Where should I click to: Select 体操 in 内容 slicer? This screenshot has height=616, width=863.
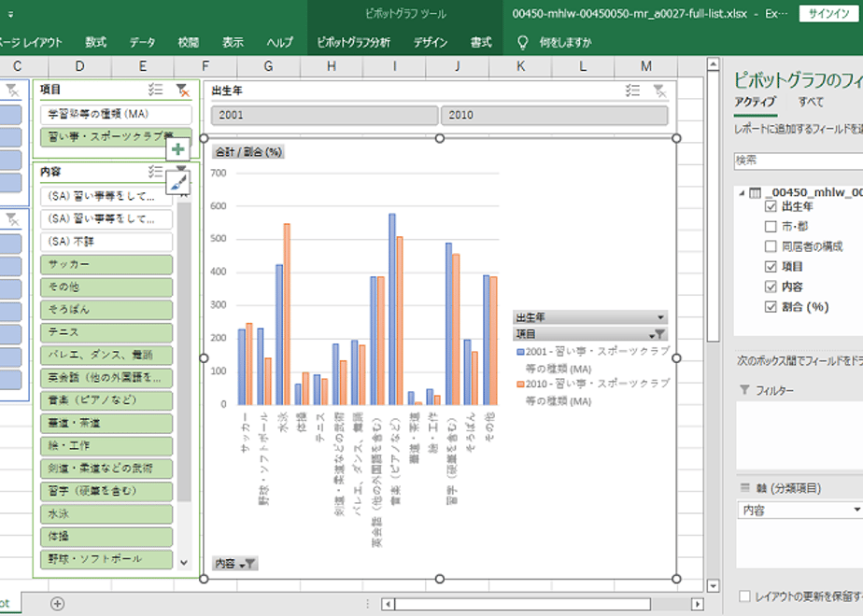click(x=106, y=537)
